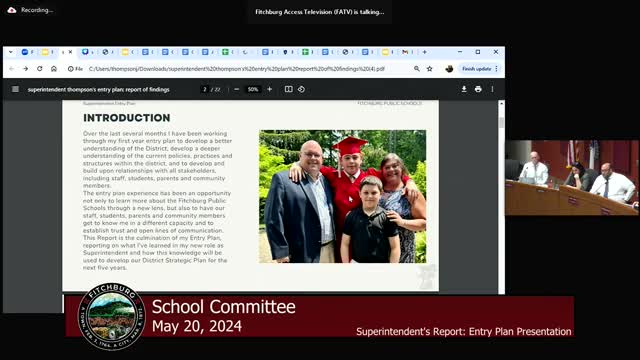Open the browser profile avatar
This screenshot has width=640, height=360.
pyautogui.click(x=449, y=69)
